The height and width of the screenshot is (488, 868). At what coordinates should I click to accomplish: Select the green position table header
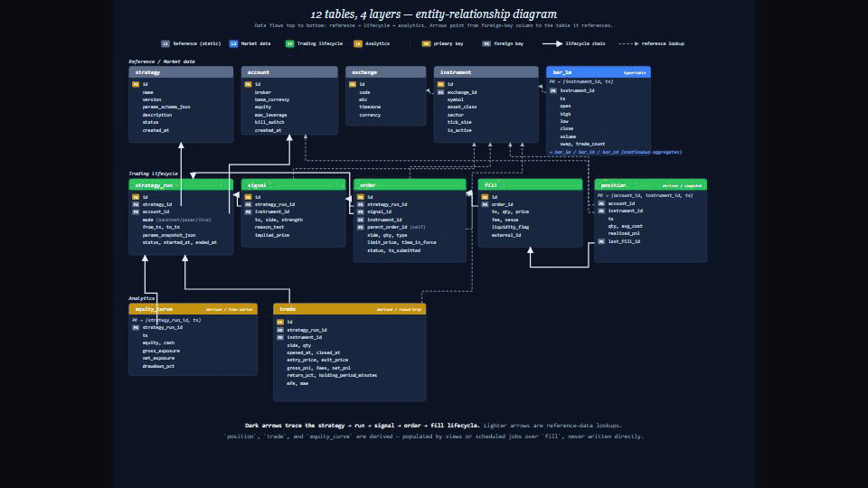[650, 184]
